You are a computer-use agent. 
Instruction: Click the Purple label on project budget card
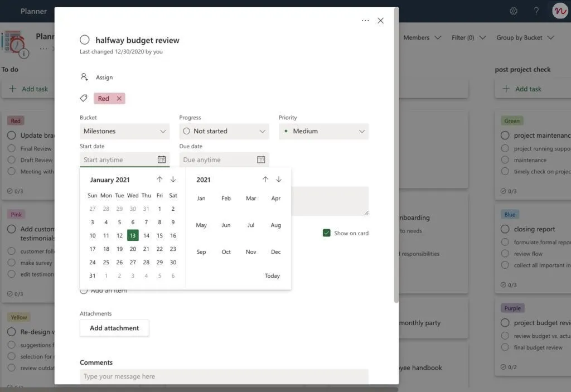512,308
